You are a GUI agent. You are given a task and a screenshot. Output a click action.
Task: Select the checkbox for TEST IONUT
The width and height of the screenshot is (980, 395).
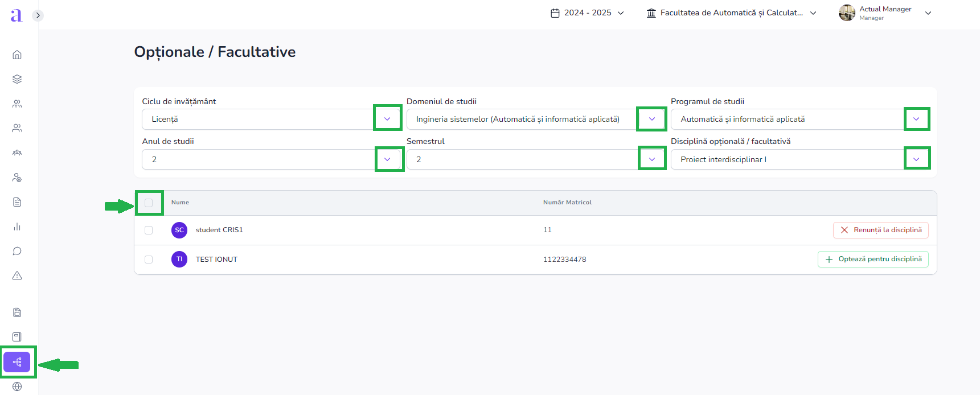click(149, 260)
